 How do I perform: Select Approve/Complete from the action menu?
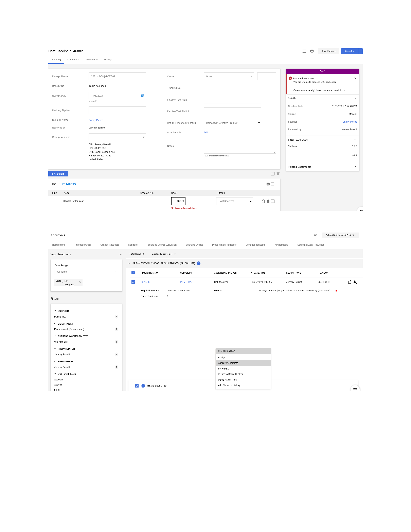pyautogui.click(x=228, y=363)
